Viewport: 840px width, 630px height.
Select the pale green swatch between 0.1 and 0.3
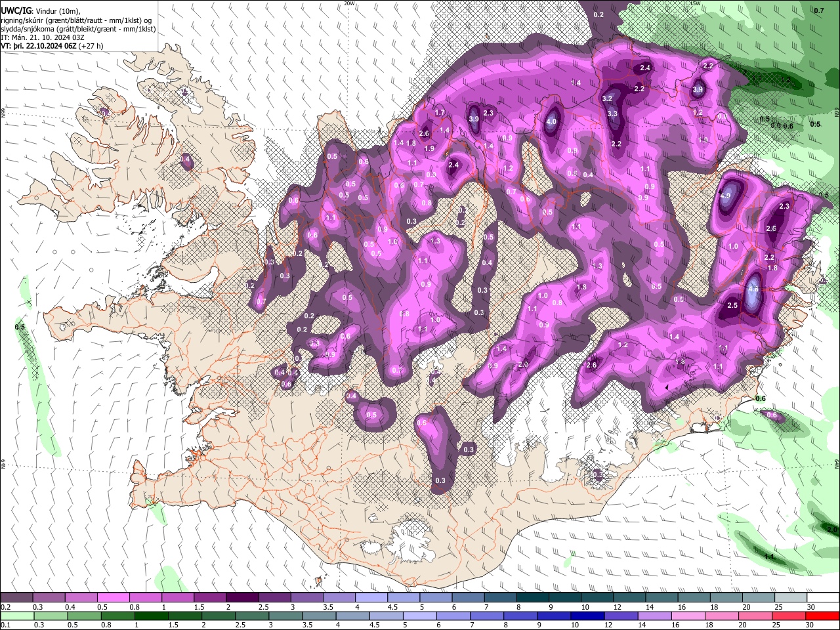(x=16, y=616)
